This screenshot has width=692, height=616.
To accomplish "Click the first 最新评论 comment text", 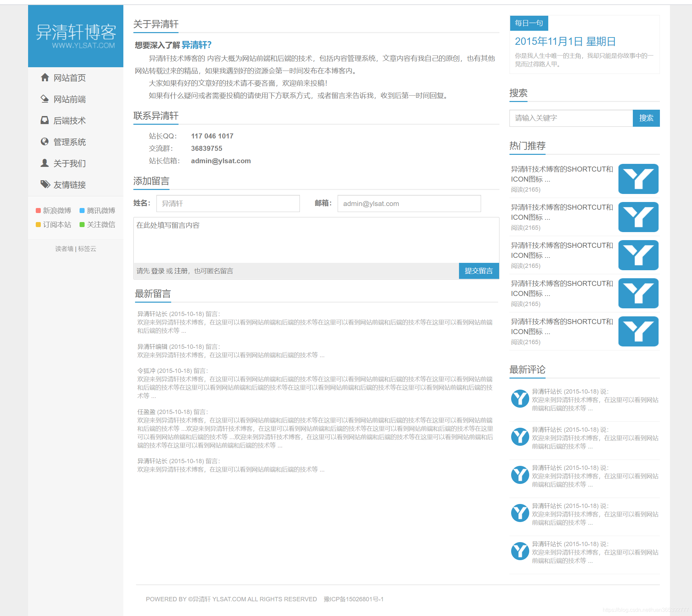I will coord(595,404).
